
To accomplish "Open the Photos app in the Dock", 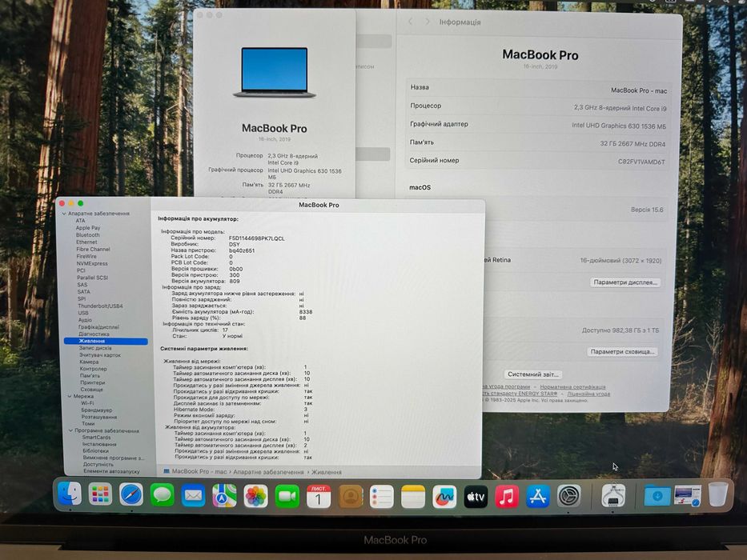I will (256, 496).
